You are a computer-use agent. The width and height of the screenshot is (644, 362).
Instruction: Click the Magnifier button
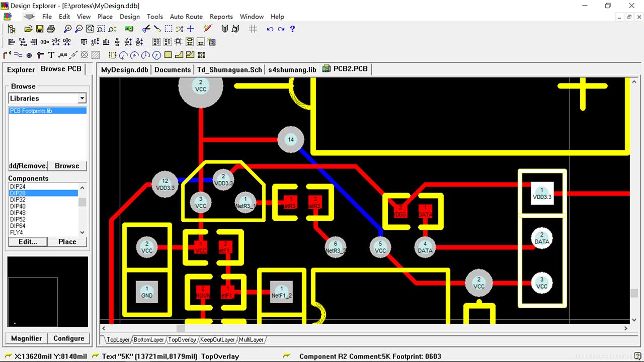pyautogui.click(x=26, y=338)
